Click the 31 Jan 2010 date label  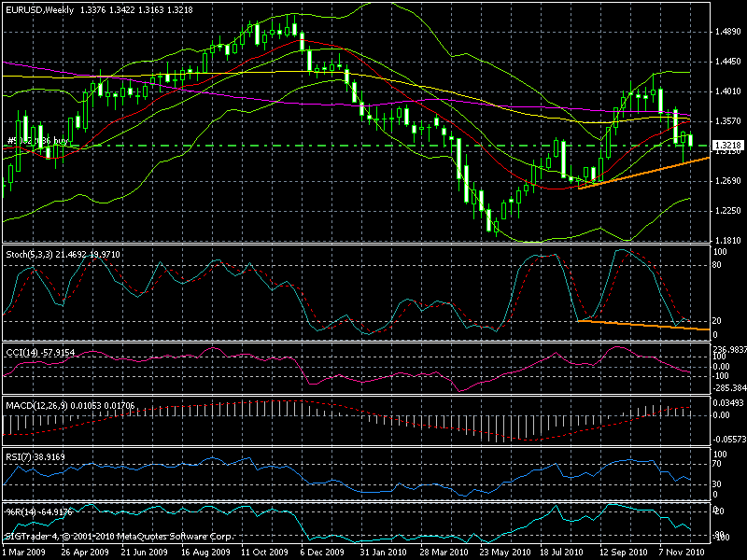pyautogui.click(x=384, y=553)
